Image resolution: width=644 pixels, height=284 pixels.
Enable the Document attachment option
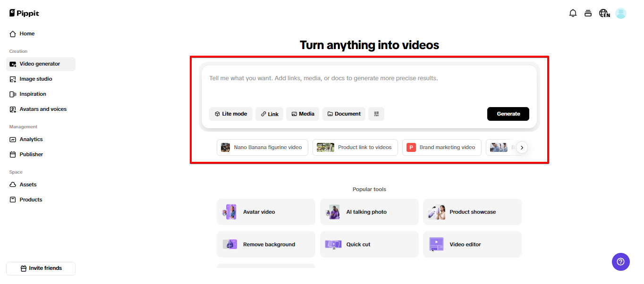click(x=344, y=114)
